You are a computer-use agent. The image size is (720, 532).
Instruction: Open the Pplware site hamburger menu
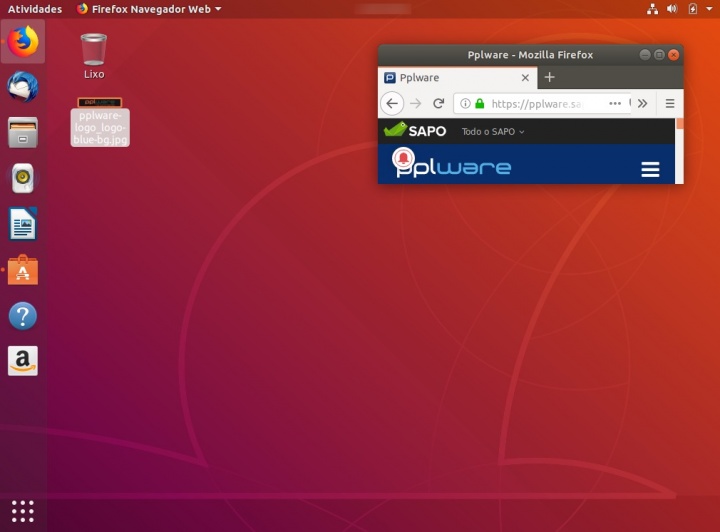coord(650,169)
